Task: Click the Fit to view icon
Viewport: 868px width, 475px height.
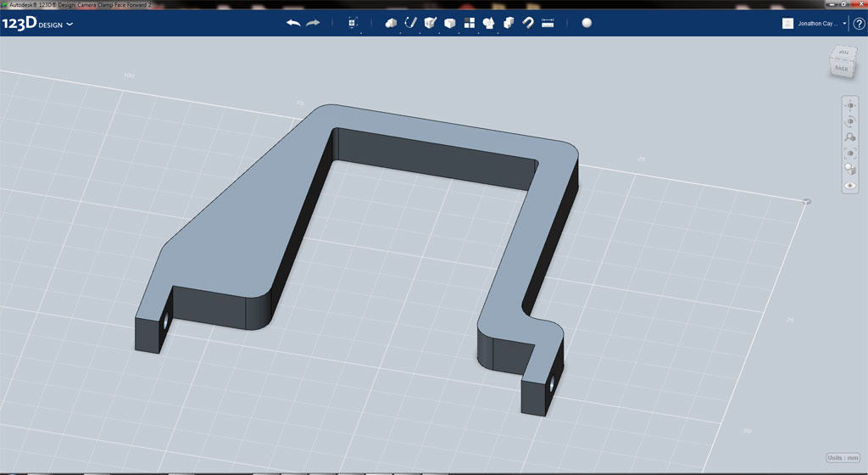Action: click(x=850, y=153)
